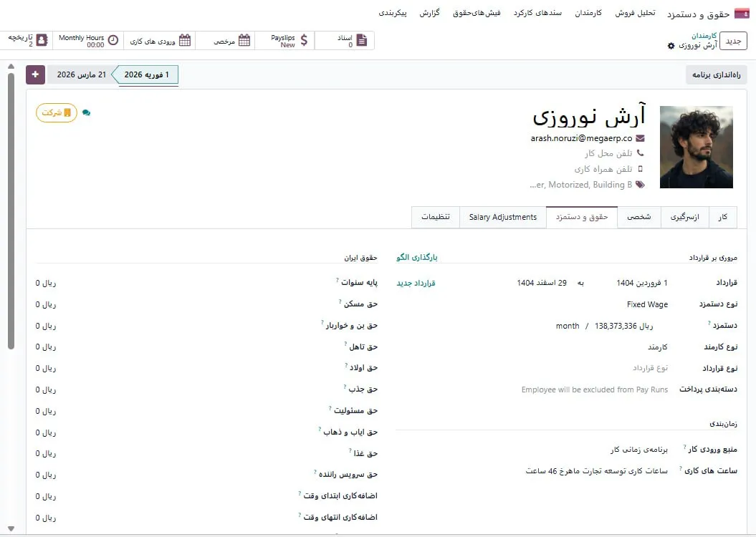Open the مرخصی calendar stat button
This screenshot has width=756, height=537.
point(225,41)
